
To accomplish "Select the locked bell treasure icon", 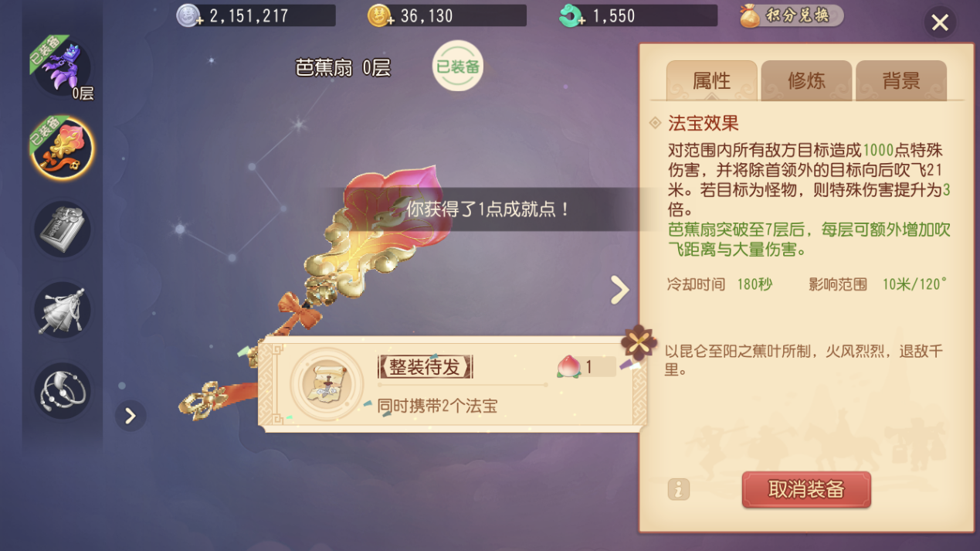I will pos(62,310).
